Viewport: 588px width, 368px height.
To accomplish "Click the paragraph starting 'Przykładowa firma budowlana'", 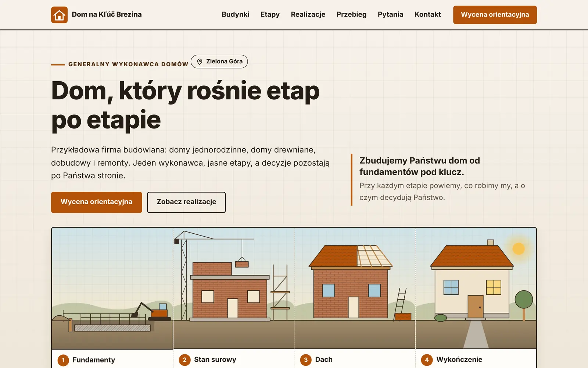I will pos(190,163).
